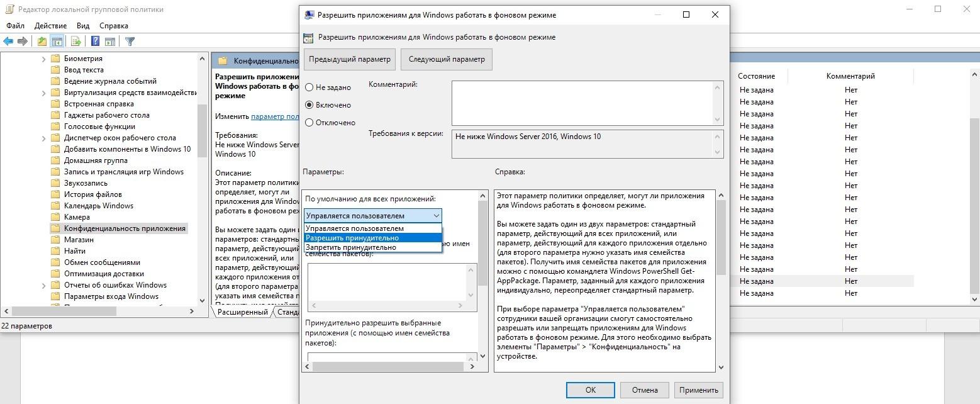Click the Применить button
The width and height of the screenshot is (980, 404).
(x=699, y=390)
